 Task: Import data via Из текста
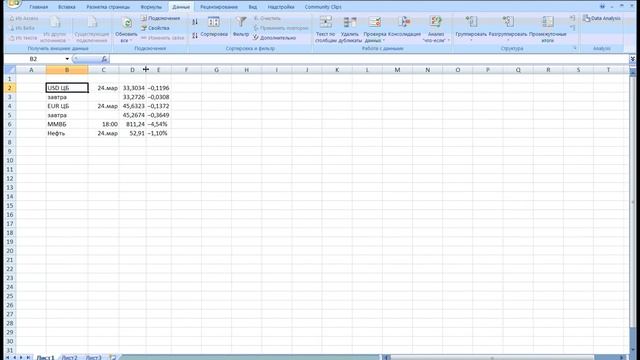pos(23,38)
